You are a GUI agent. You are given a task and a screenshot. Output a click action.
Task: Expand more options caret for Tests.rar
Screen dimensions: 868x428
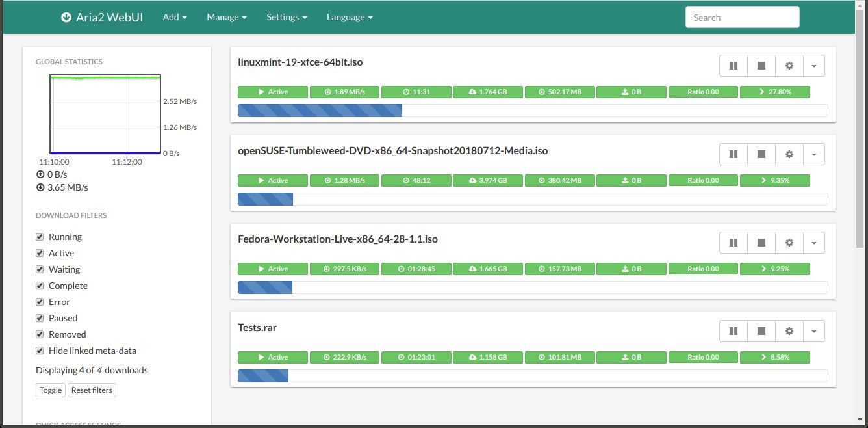pyautogui.click(x=814, y=331)
